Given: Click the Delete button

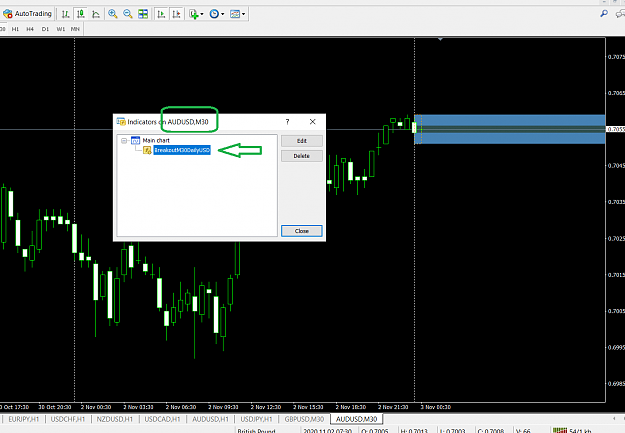Looking at the screenshot, I should click(x=302, y=156).
